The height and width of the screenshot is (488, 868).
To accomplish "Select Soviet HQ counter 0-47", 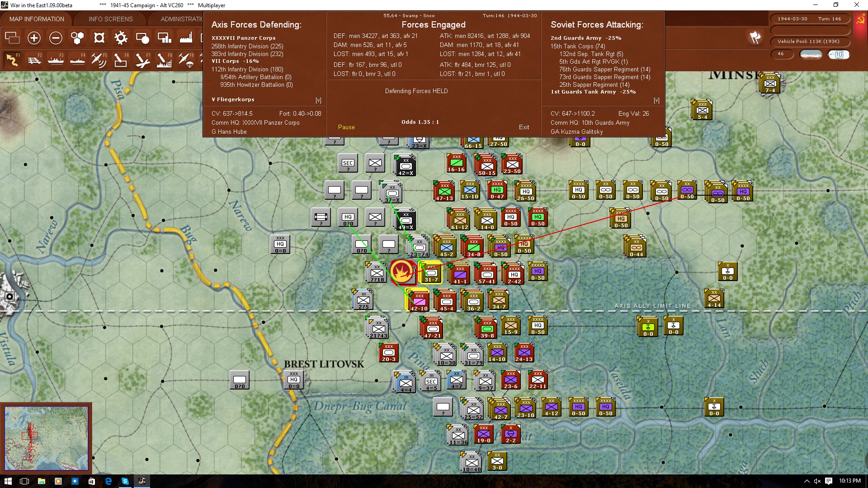I will click(x=497, y=190).
